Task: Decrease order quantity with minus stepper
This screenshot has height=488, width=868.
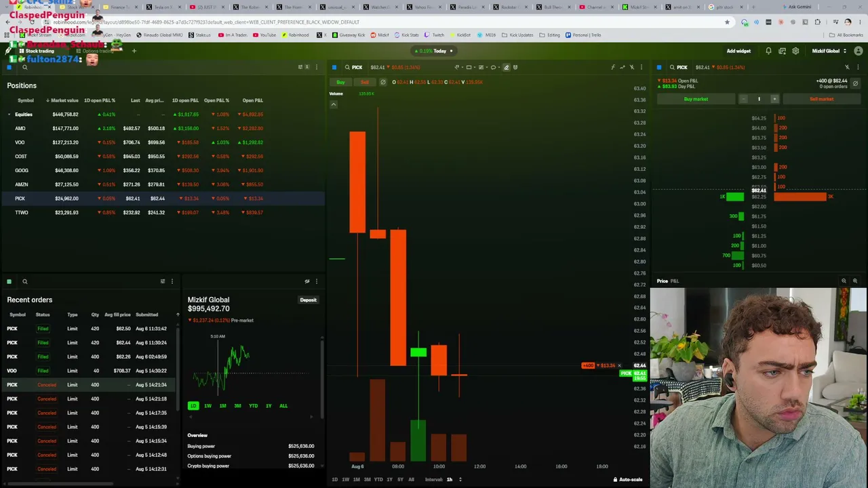Action: [x=743, y=99]
